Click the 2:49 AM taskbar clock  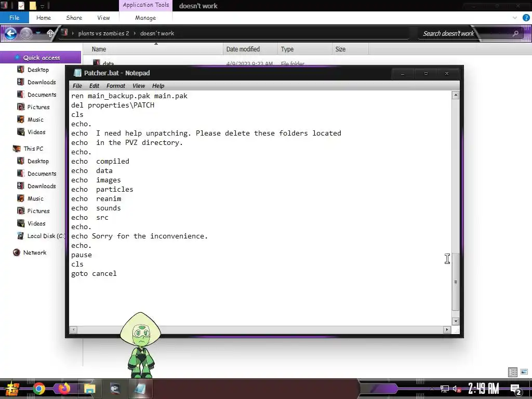pos(484,389)
